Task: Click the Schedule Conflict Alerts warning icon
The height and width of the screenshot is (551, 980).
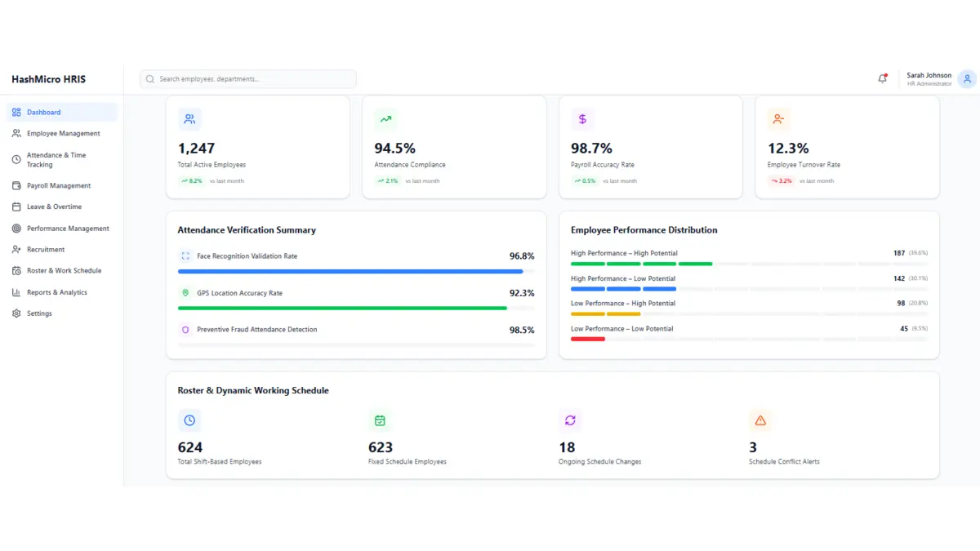Action: [x=760, y=420]
